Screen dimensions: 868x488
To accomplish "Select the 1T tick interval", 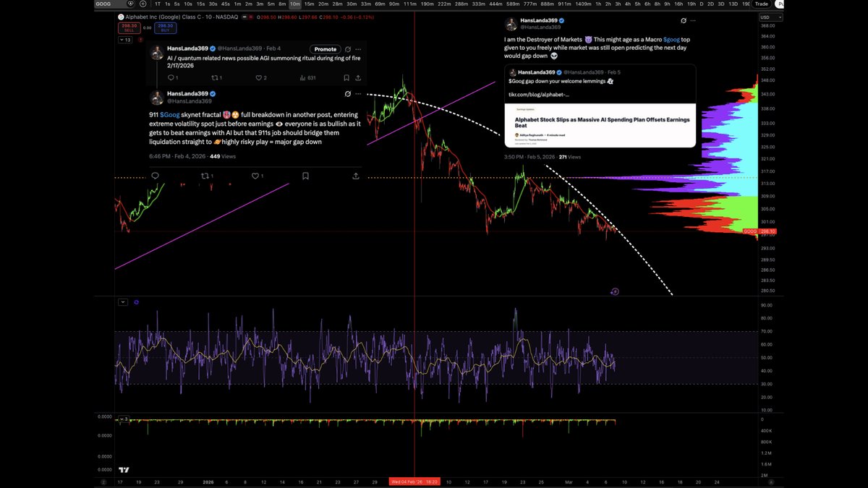I will [158, 4].
